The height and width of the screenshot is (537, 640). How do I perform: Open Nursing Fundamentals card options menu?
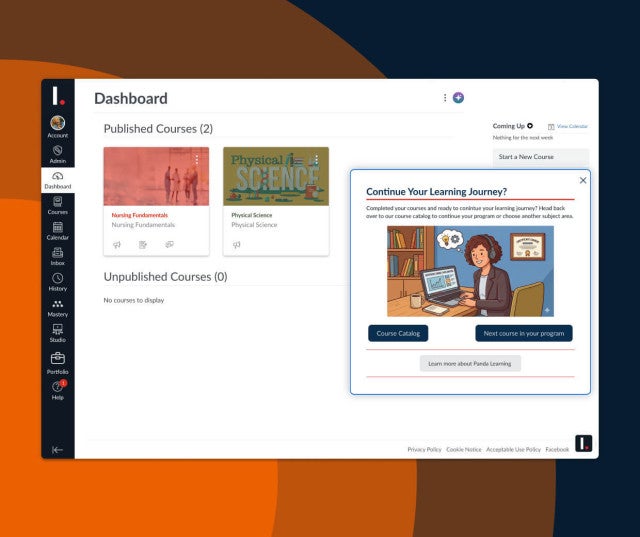(x=197, y=159)
